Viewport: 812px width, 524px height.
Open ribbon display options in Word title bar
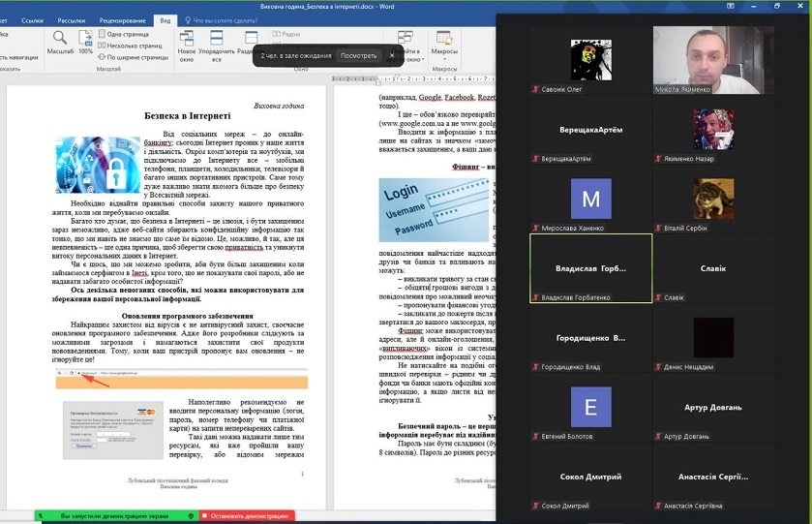(731, 6)
